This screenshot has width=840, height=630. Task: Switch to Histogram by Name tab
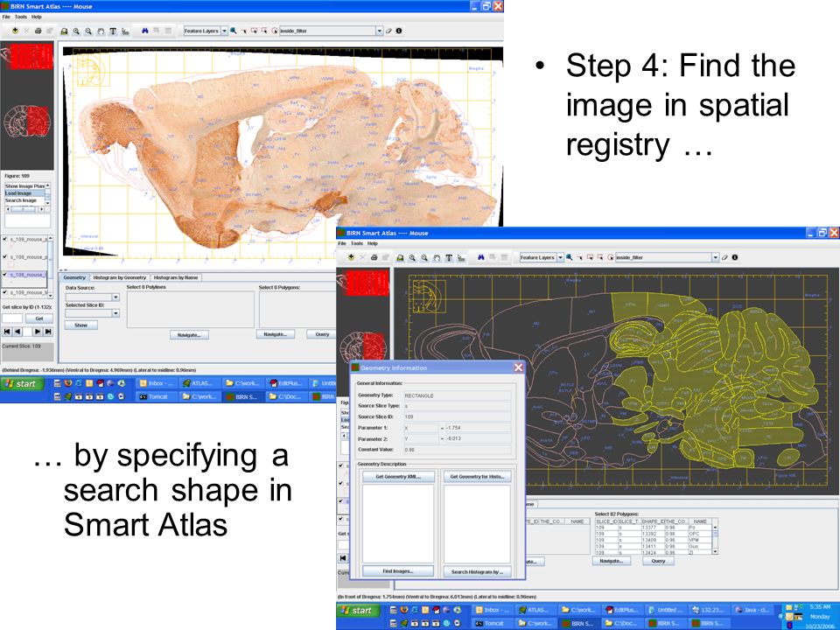coord(176,277)
